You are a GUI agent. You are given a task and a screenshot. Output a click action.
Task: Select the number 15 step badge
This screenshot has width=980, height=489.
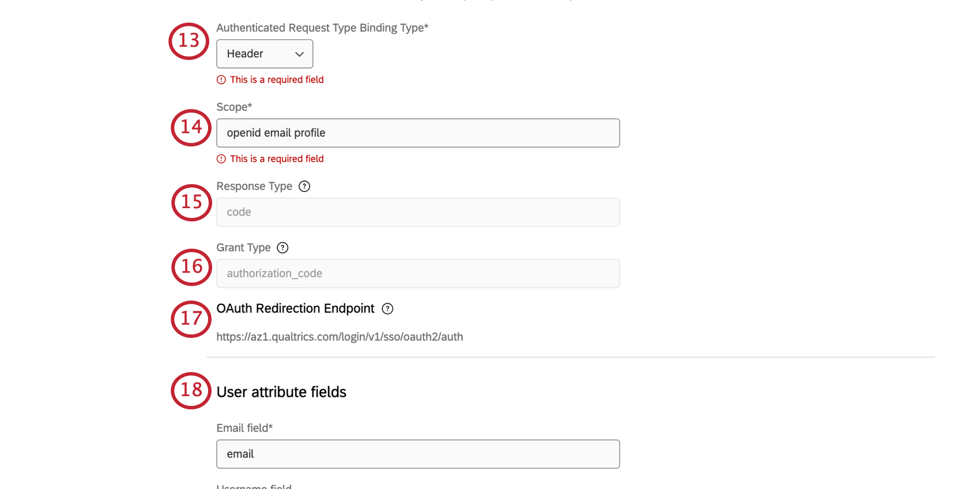pos(191,202)
